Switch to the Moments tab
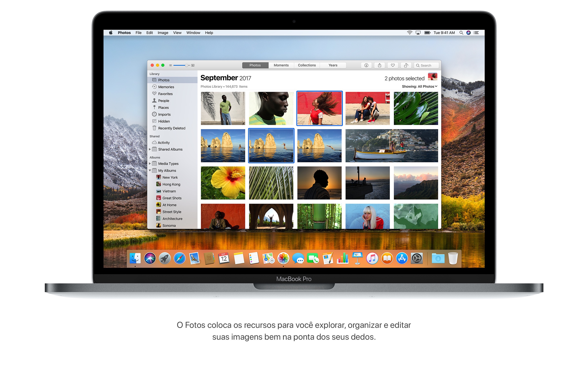Viewport: 588px width, 367px height. 279,65
